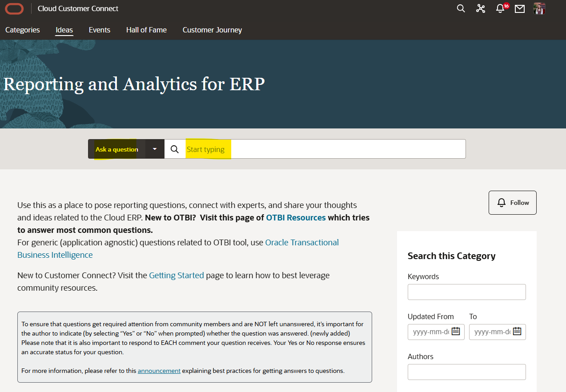Click the Search this Category heading

451,256
